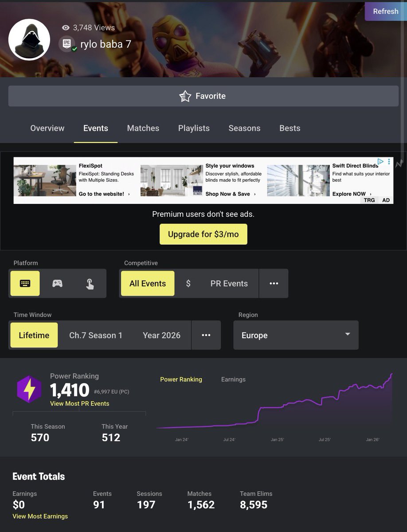The width and height of the screenshot is (407, 532).
Task: Click the star icon on Favorite button
Action: (x=185, y=96)
